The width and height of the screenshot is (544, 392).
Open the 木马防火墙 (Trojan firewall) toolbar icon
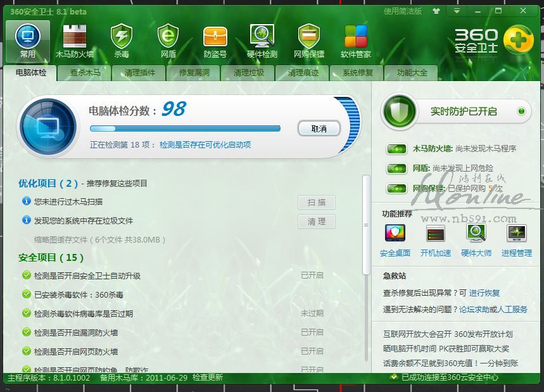74,41
